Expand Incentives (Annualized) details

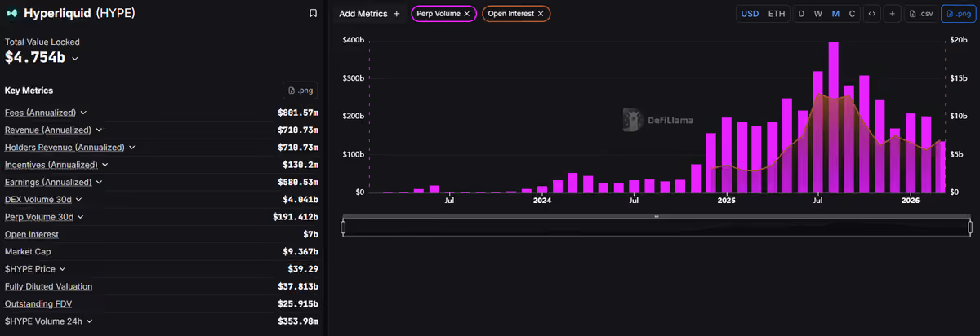[x=105, y=165]
